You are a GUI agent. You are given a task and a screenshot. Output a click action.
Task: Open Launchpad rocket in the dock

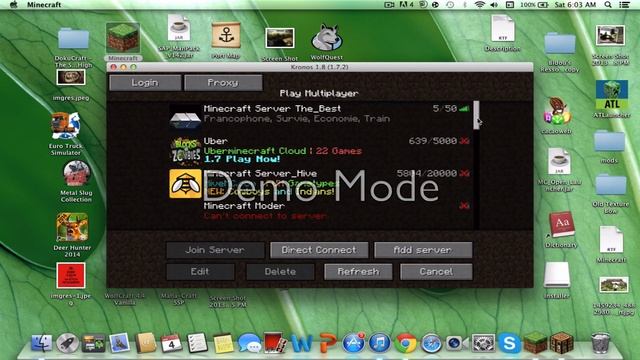click(x=68, y=343)
